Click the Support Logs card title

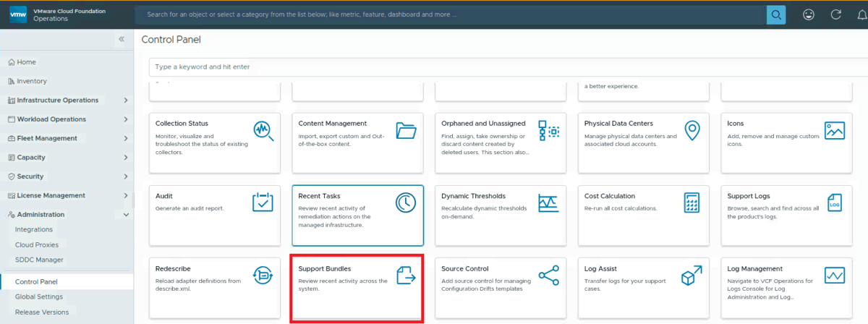click(x=749, y=196)
